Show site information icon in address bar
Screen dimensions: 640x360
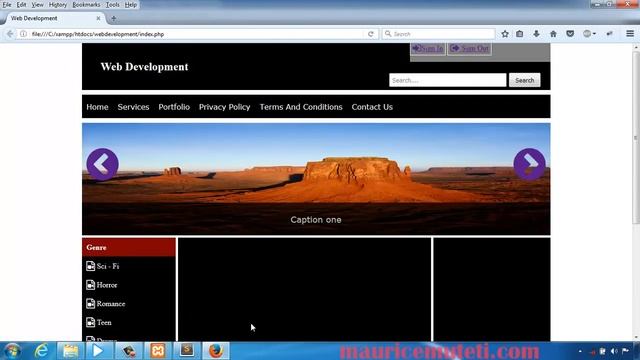[x=24, y=34]
